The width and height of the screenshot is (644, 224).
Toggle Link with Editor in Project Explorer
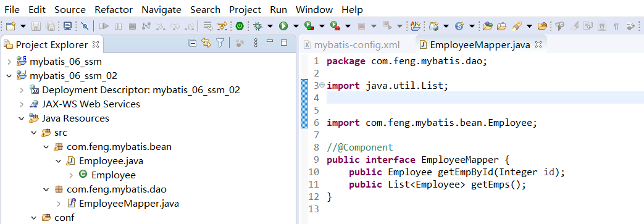click(x=206, y=43)
